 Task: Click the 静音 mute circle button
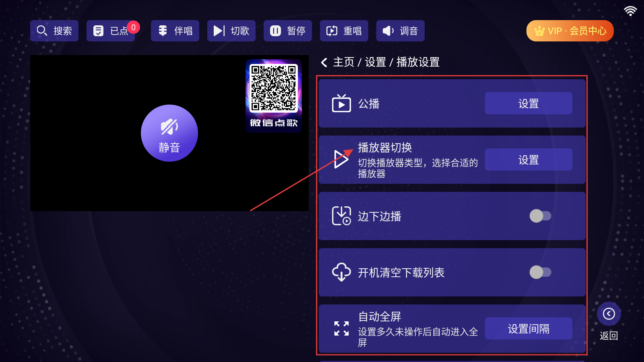coord(169,133)
